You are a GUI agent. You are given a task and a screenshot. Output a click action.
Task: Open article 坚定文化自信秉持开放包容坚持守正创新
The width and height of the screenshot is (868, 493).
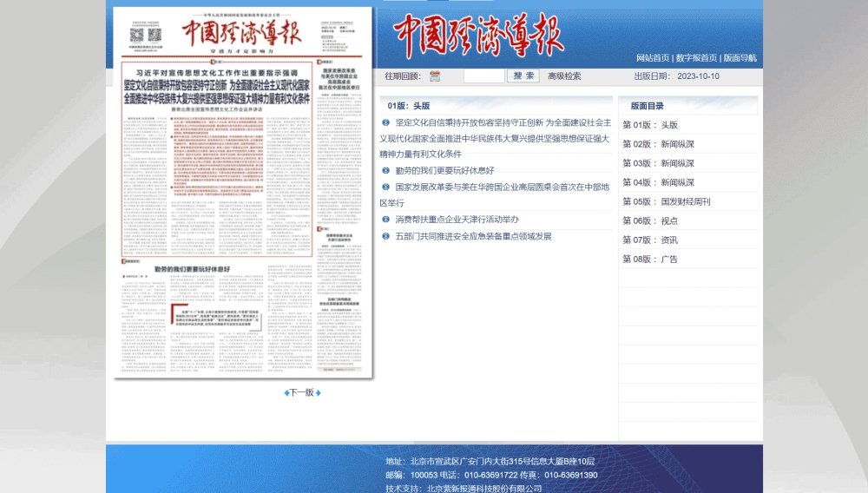coord(496,138)
